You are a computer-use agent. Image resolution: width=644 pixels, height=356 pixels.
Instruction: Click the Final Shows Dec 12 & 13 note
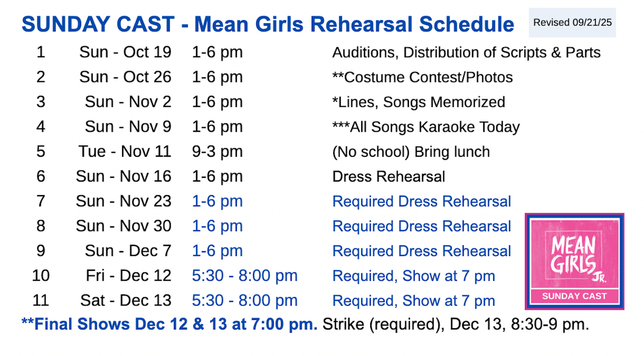170,325
